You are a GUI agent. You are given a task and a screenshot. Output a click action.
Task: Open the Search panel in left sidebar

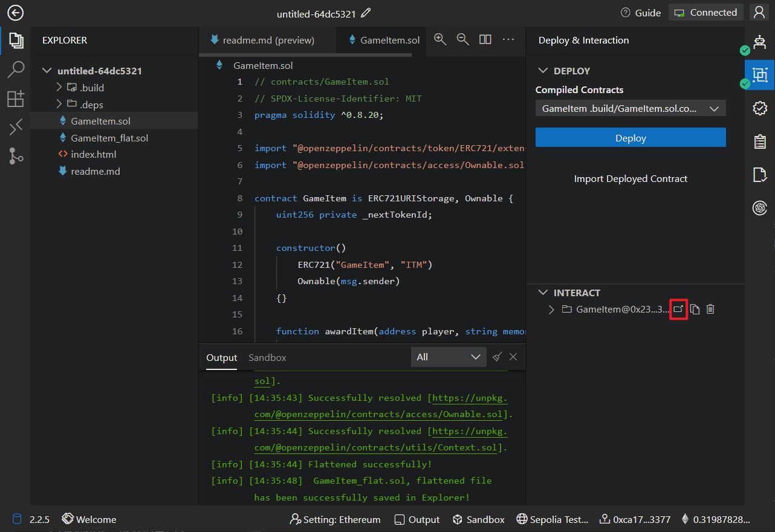(x=16, y=70)
